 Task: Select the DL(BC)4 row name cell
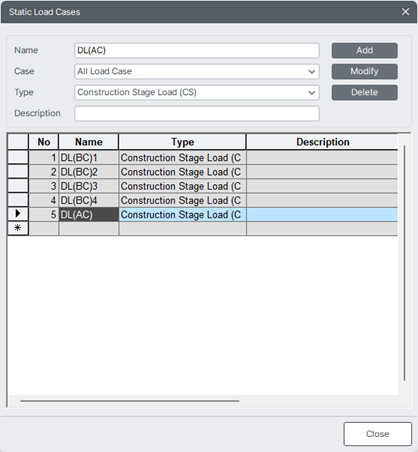89,201
